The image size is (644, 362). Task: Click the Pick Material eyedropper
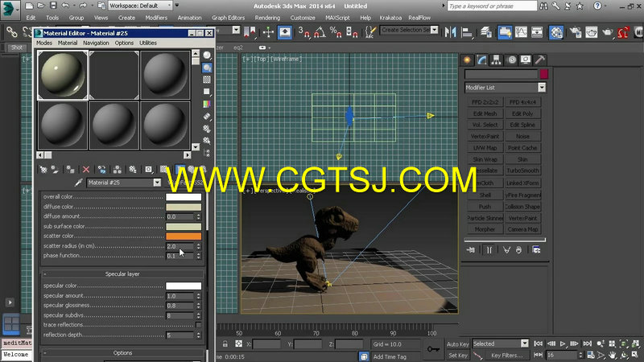tap(78, 183)
